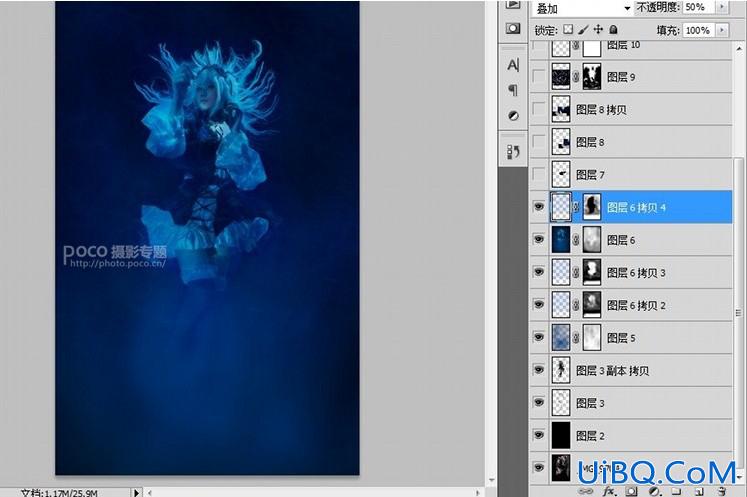
Task: Toggle lock transparent pixels icon
Action: coord(568,30)
